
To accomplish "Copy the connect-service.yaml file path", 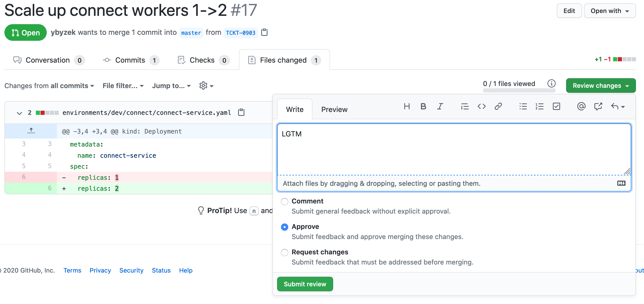I will (241, 112).
